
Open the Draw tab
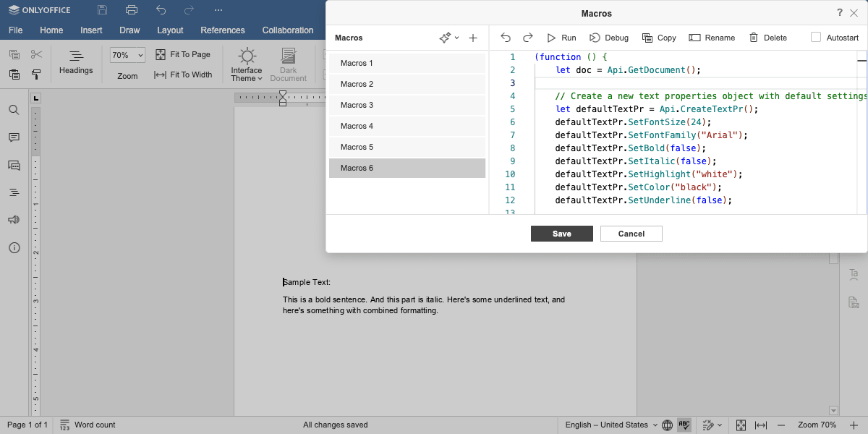129,30
